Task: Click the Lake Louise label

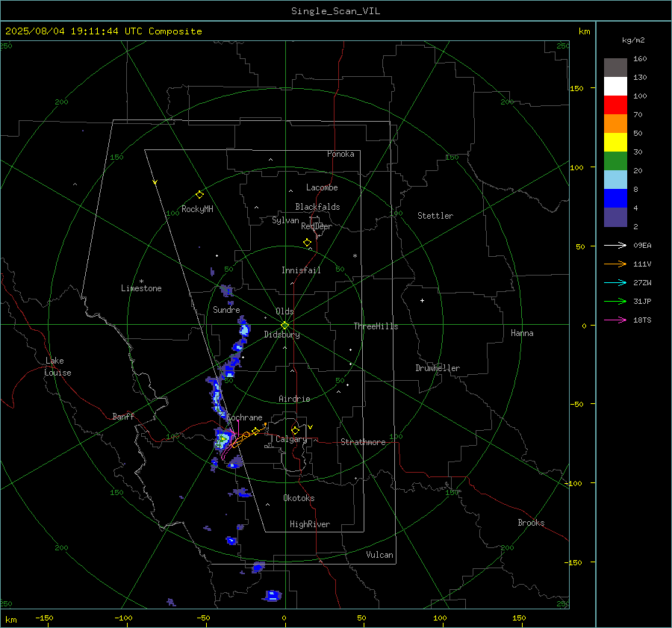Action: (x=57, y=367)
